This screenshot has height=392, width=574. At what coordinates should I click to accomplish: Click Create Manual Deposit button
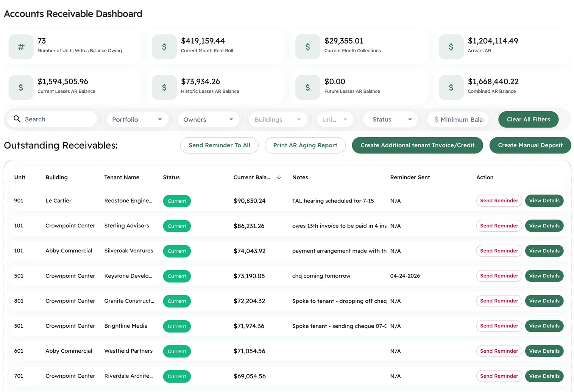(530, 145)
